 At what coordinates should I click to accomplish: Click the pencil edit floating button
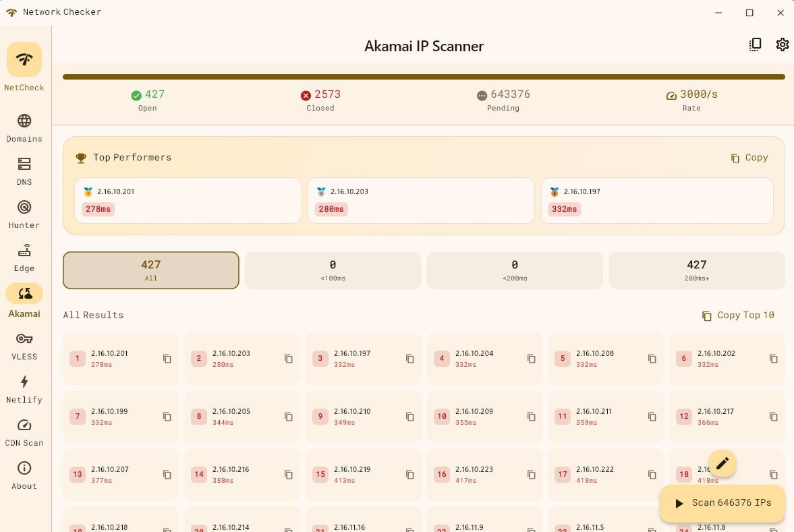tap(722, 463)
